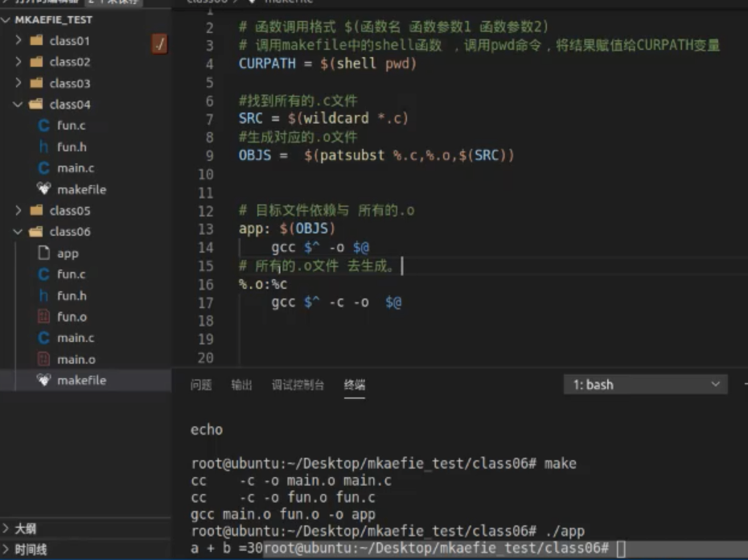Expand the class02 folder chevron
Screen dimensions: 748x560
coord(18,62)
